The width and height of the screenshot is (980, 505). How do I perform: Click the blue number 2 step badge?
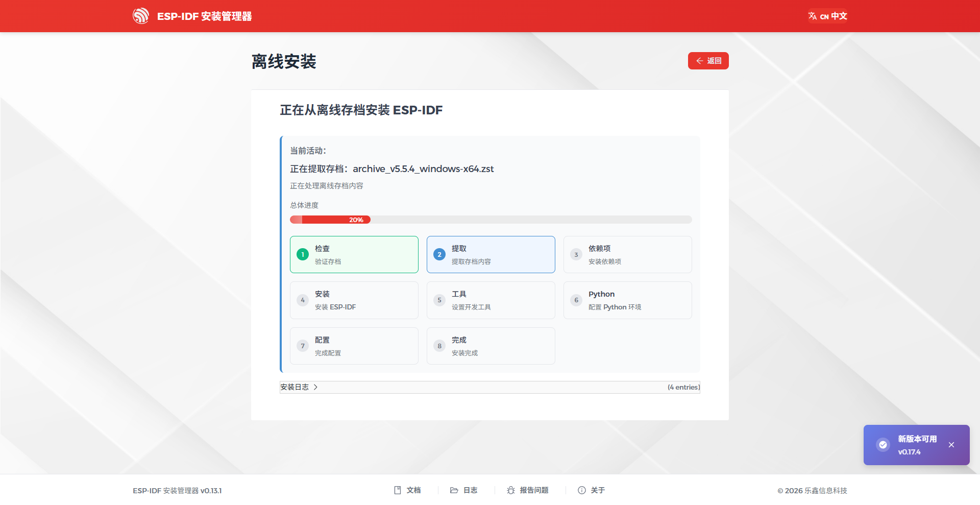tap(439, 254)
